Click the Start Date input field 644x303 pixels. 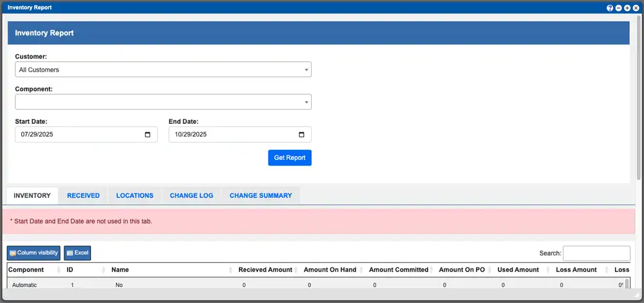tap(77, 135)
